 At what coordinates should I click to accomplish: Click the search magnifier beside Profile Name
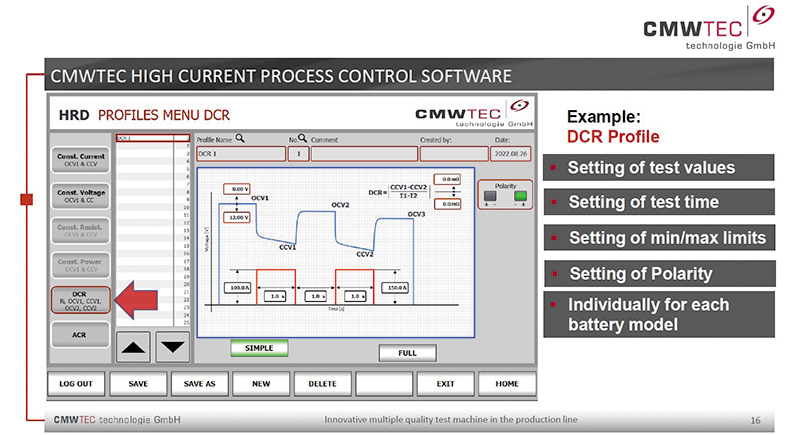coord(240,138)
